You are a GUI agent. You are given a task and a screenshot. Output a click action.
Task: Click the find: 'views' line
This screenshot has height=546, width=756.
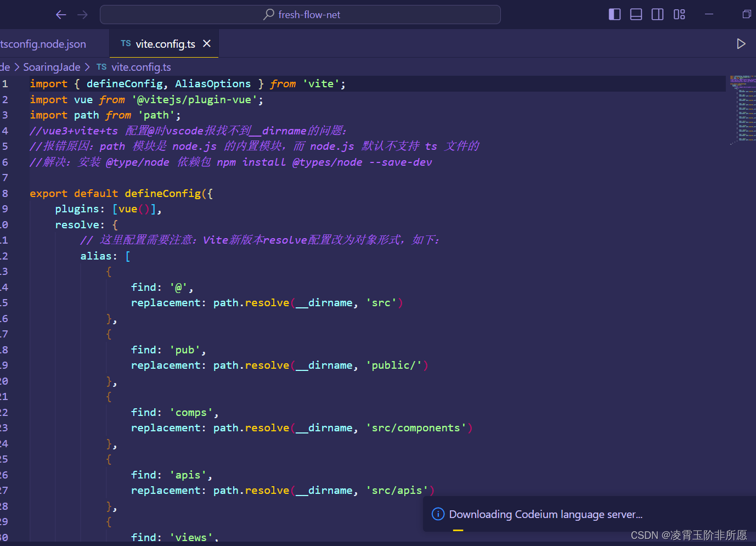174,538
